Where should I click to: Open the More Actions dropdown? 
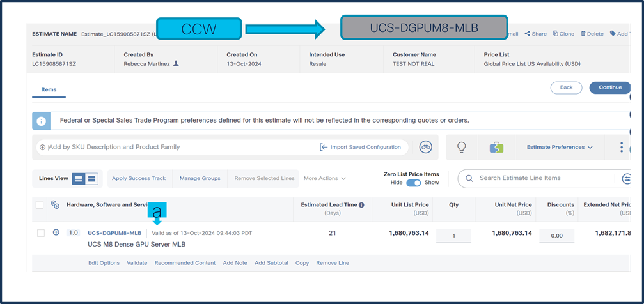[325, 178]
